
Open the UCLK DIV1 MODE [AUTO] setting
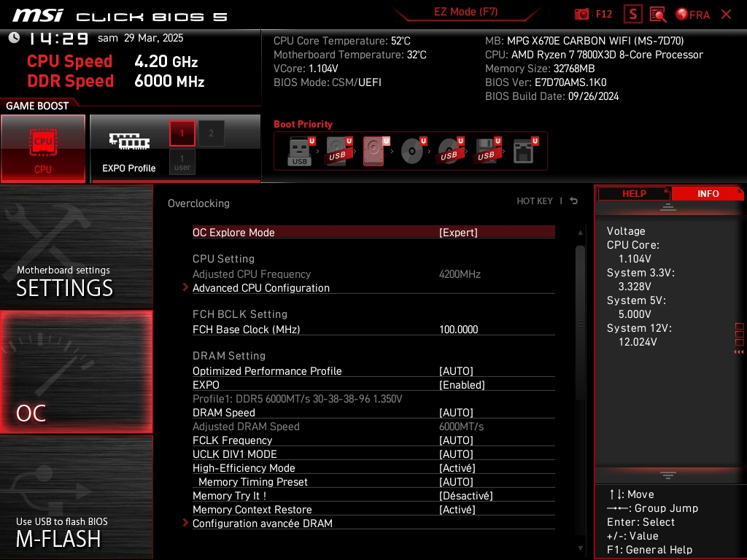(x=373, y=454)
